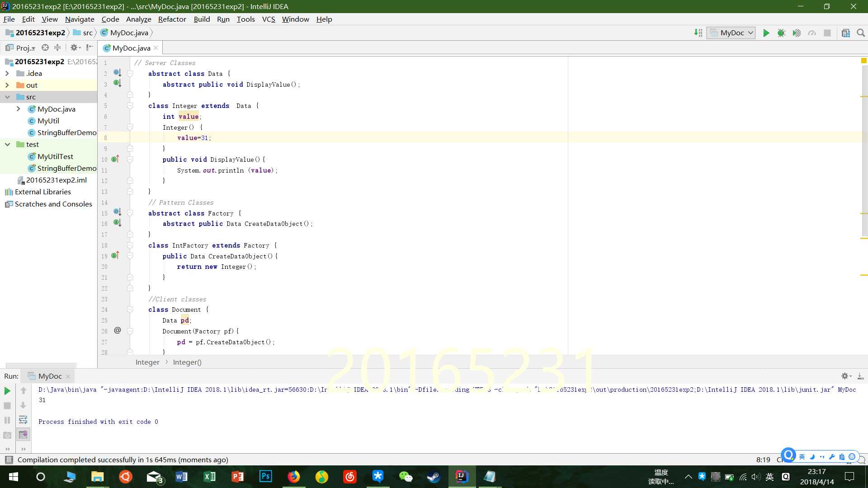Viewport: 868px width, 488px height.
Task: Click the Up Stack Trace arrow
Action: click(24, 390)
